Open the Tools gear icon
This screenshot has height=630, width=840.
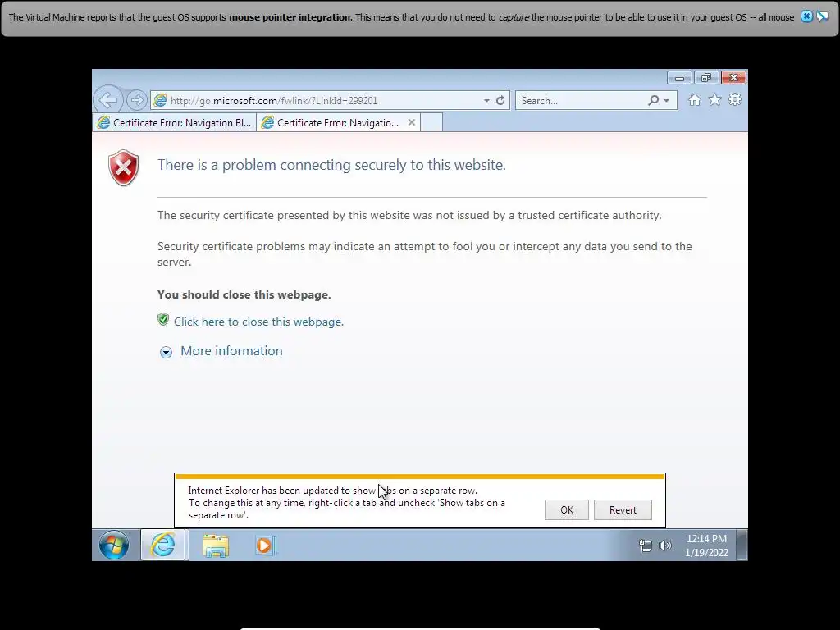point(735,100)
